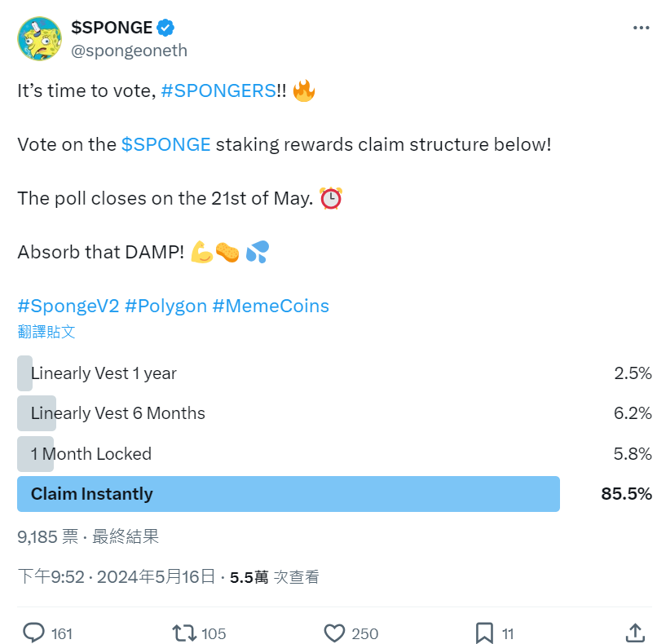Click the $SPONGE profile avatar
657x644 pixels.
[x=39, y=38]
